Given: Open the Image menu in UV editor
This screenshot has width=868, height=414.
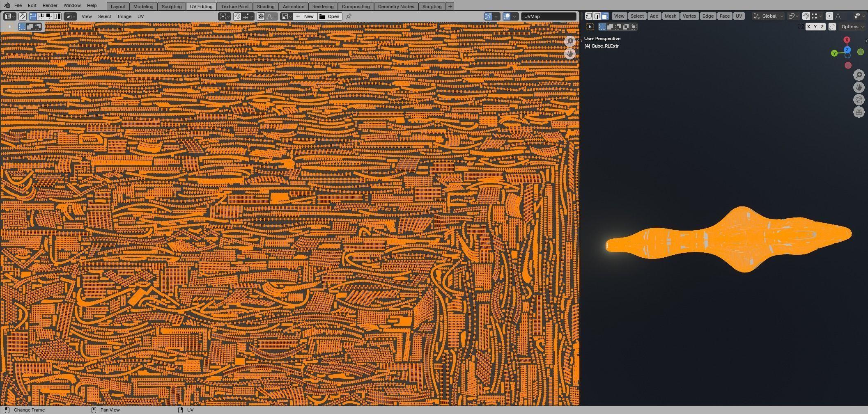Looking at the screenshot, I should (124, 16).
